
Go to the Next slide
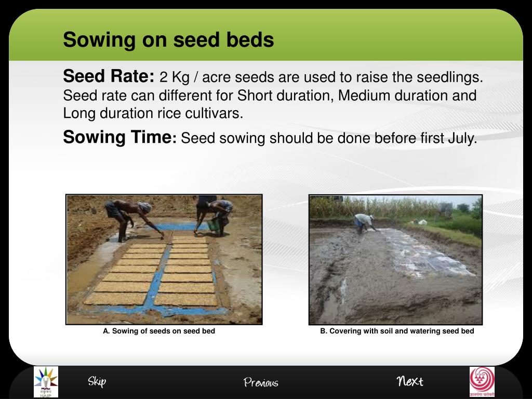tap(410, 381)
